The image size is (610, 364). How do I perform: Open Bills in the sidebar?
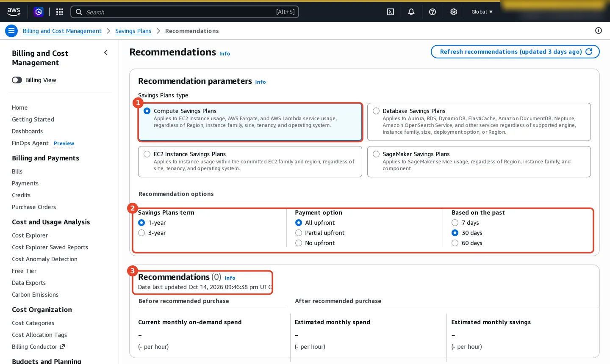tap(17, 171)
